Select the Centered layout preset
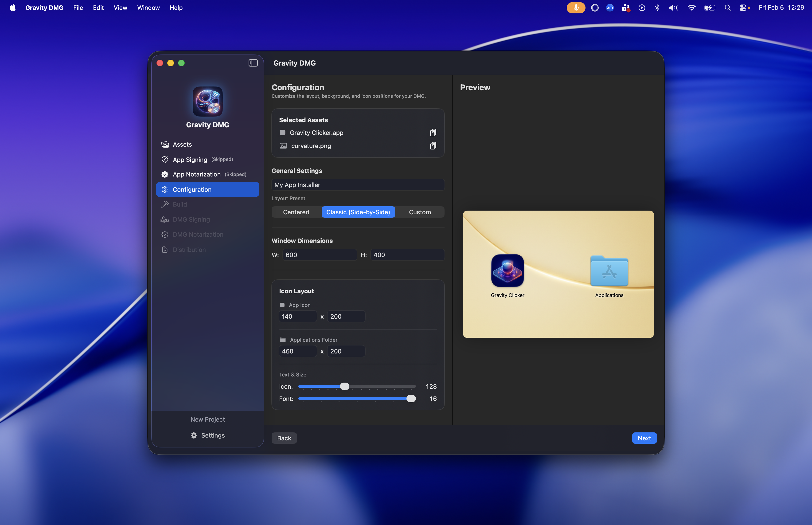 (296, 212)
